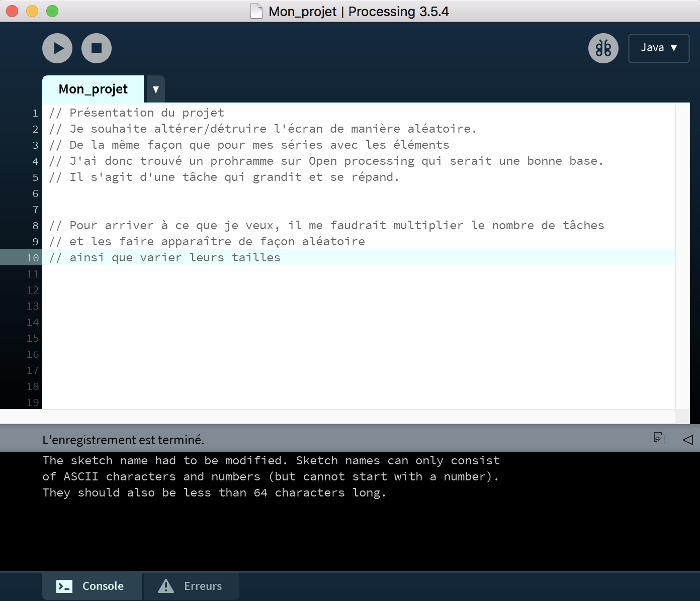This screenshot has width=700, height=601.
Task: Collapse console with the triangle icon
Action: (x=687, y=440)
